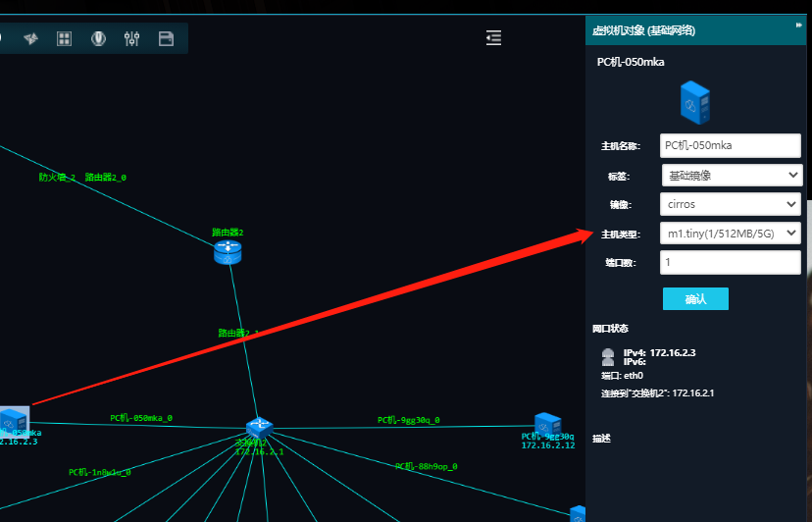This screenshot has height=522, width=812.
Task: Click the blue server image in panel
Action: click(x=695, y=103)
